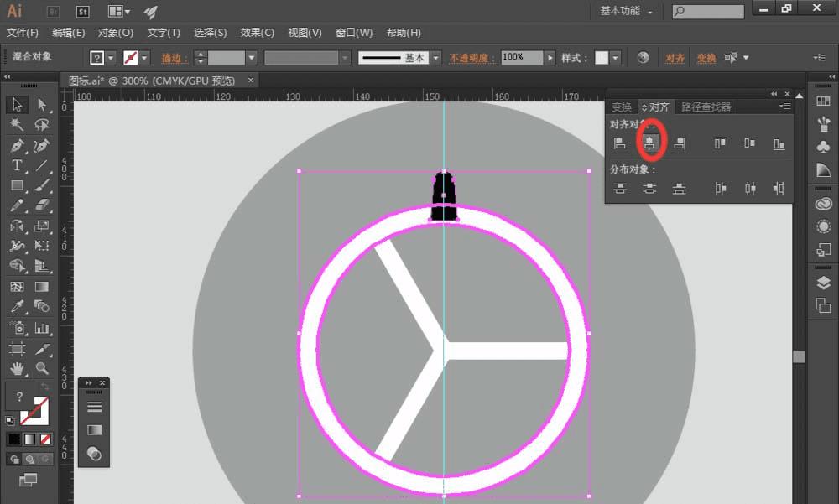
Task: Open the 基本 brush definition dropdown
Action: click(x=436, y=57)
